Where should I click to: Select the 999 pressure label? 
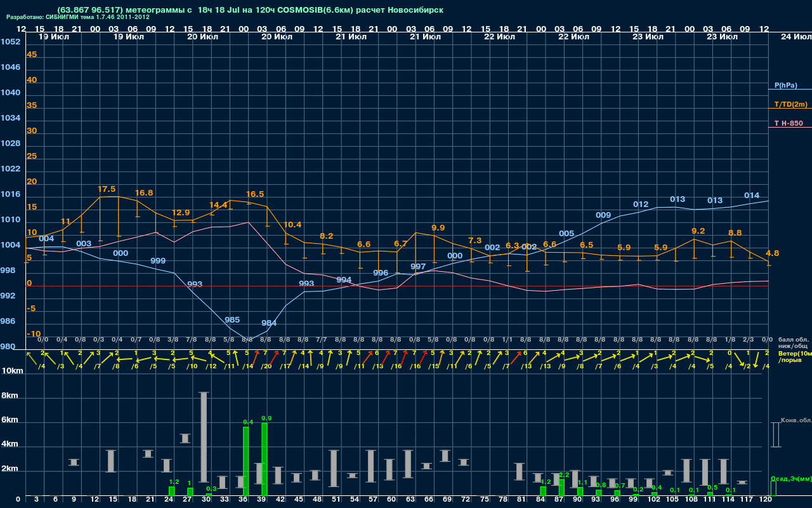click(158, 261)
